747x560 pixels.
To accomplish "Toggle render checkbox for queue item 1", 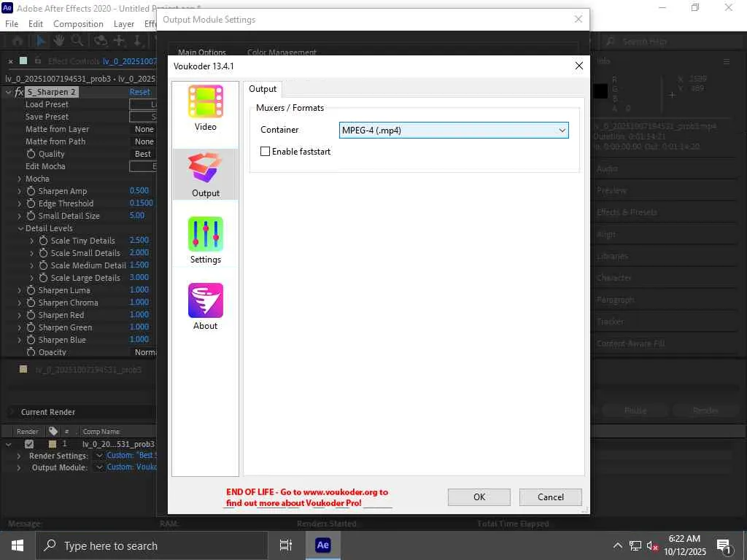I will pyautogui.click(x=29, y=444).
